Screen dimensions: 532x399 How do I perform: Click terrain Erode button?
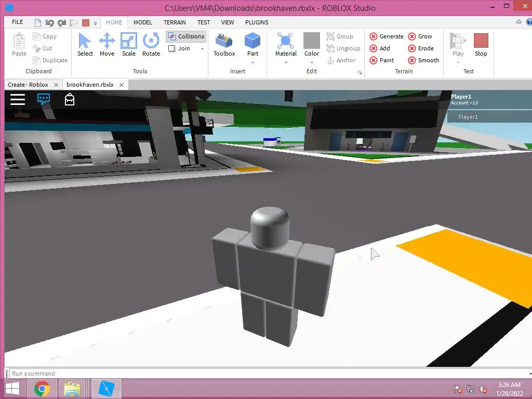(421, 48)
